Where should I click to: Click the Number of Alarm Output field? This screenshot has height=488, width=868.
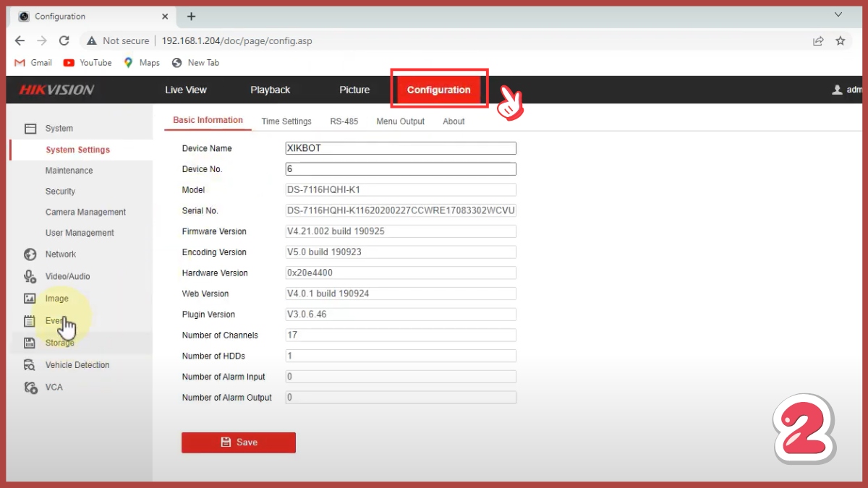[401, 398]
